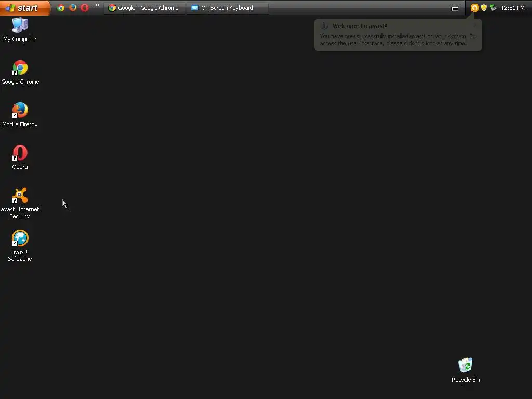Viewport: 532px width, 399px height.
Task: Click the yellow security alert shield tray icon
Action: pyautogui.click(x=484, y=8)
